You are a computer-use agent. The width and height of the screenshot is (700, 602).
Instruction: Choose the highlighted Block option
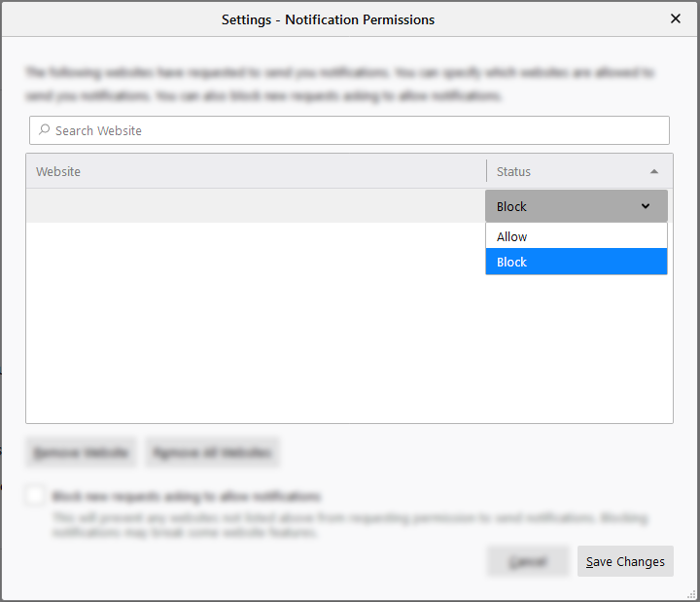coord(576,262)
